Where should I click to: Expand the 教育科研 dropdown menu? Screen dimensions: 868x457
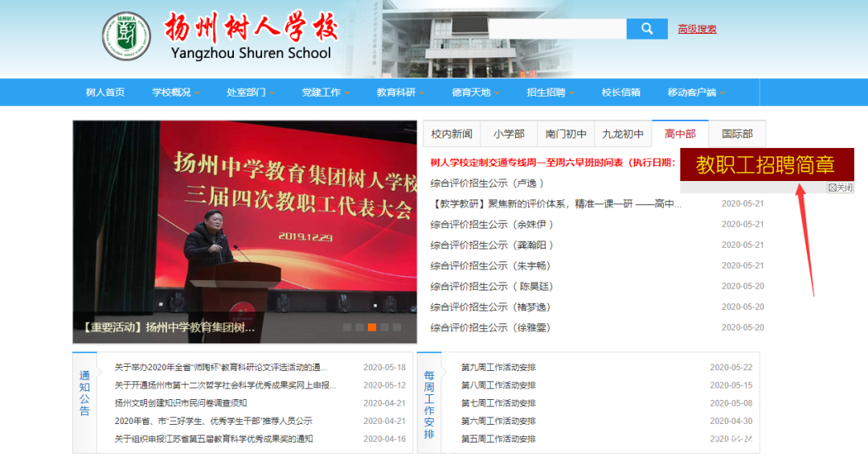[x=400, y=93]
